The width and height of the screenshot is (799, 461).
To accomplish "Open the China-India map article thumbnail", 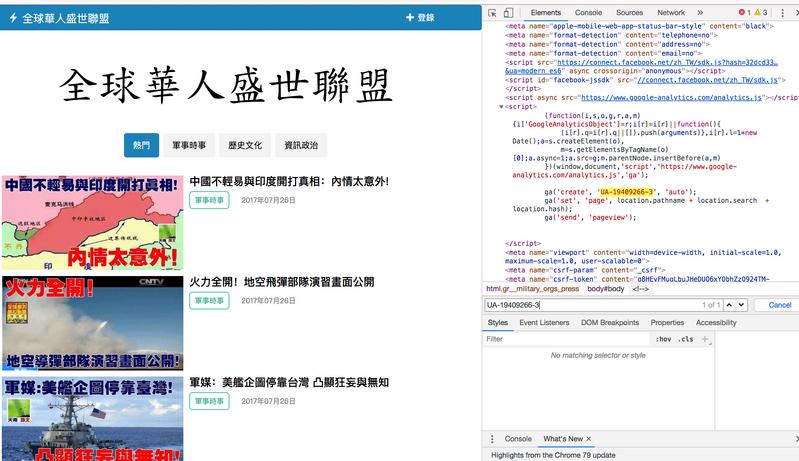I will pos(93,223).
